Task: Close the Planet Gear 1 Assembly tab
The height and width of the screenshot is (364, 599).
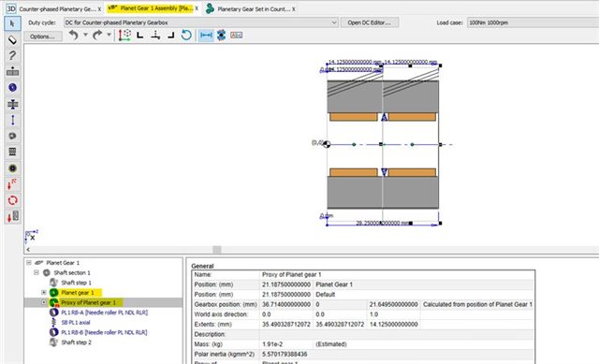Action: 197,8
